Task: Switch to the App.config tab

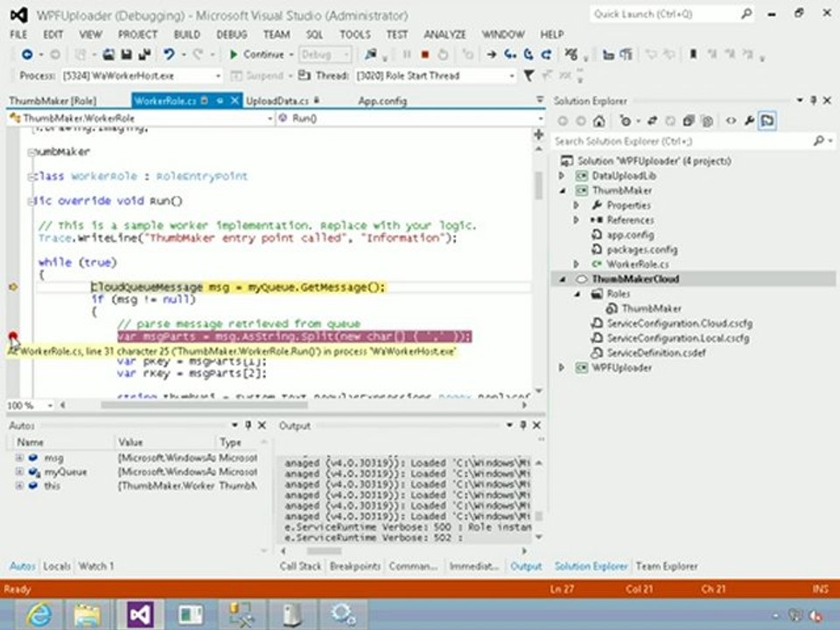Action: pos(382,101)
